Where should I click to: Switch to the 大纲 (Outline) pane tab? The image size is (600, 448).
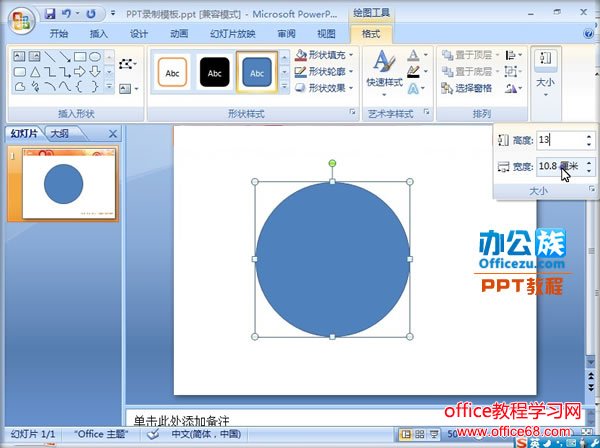[x=60, y=134]
